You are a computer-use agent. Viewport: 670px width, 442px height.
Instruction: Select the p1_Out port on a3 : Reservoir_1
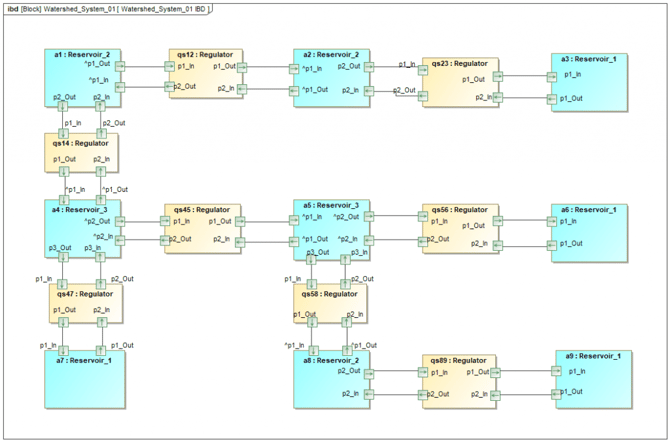point(552,99)
